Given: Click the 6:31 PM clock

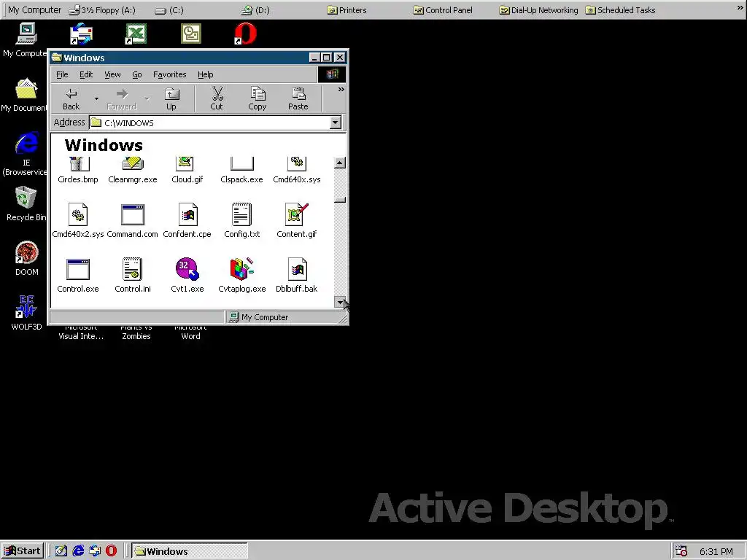Looking at the screenshot, I should click(716, 551).
